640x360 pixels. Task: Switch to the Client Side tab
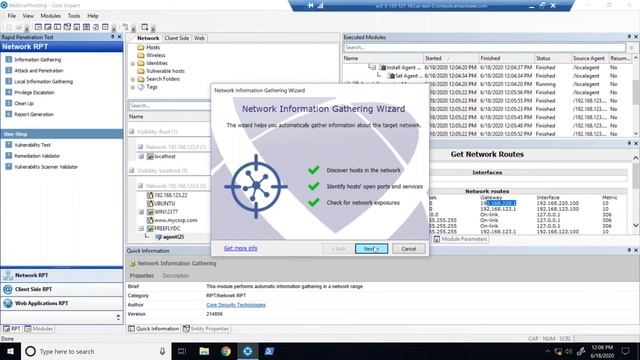tap(177, 38)
